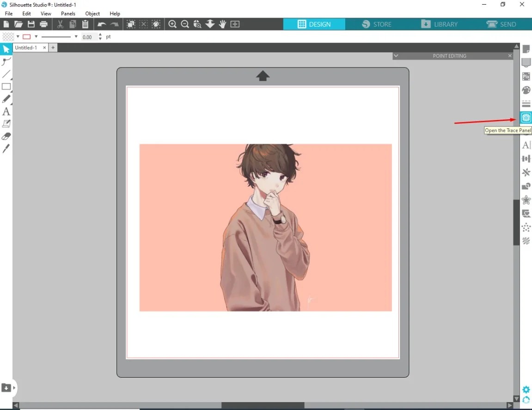Click the line color swatch
The width and height of the screenshot is (532, 410).
pyautogui.click(x=27, y=36)
